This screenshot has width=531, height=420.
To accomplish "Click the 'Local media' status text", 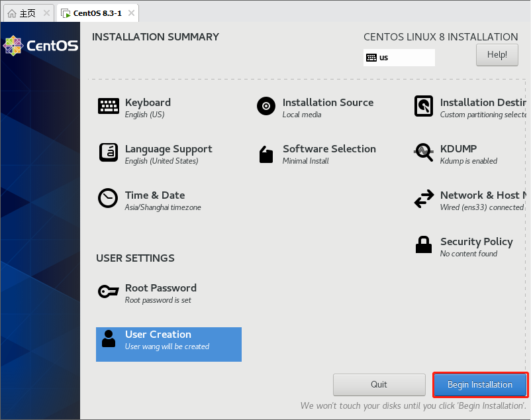I will [302, 115].
